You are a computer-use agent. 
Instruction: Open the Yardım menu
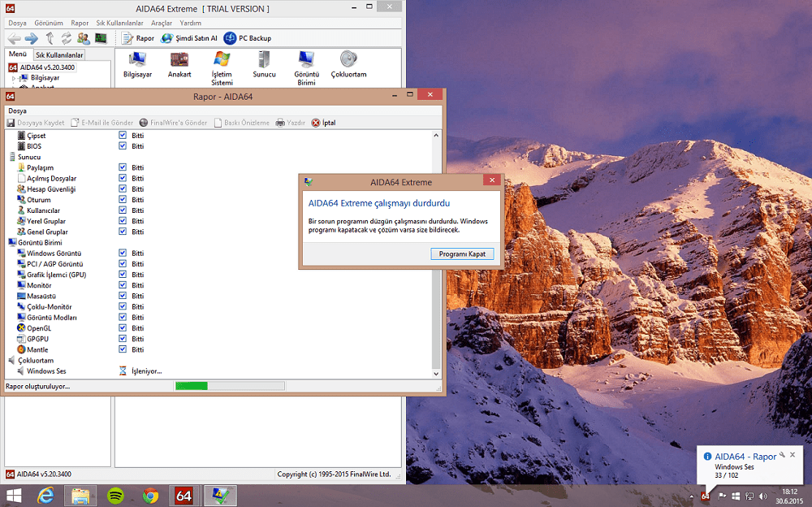click(191, 24)
